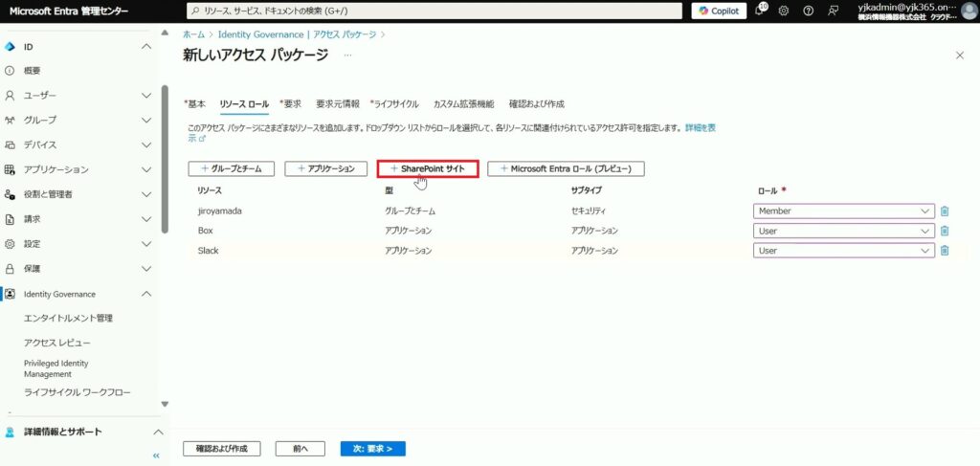Click the ホーム breadcrumb link
This screenshot has width=980, height=466.
click(x=193, y=34)
